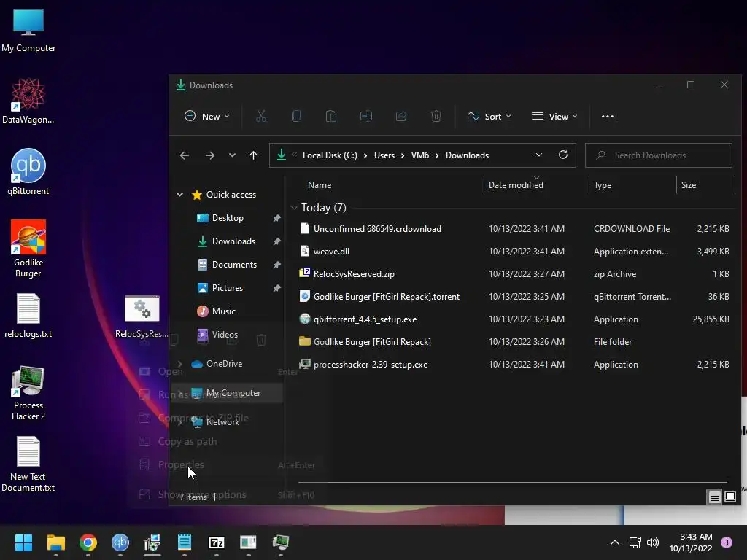This screenshot has width=747, height=560.
Task: Sort by Size column header
Action: click(x=689, y=184)
